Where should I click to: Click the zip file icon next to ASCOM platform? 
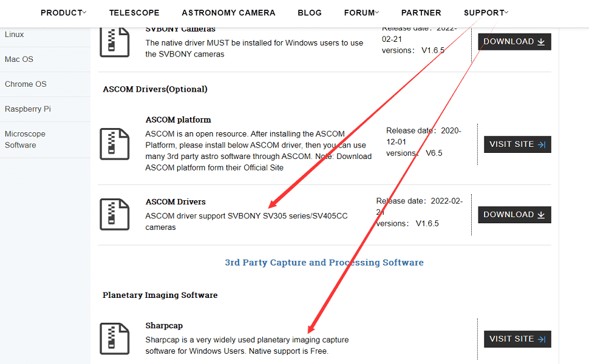coord(115,144)
